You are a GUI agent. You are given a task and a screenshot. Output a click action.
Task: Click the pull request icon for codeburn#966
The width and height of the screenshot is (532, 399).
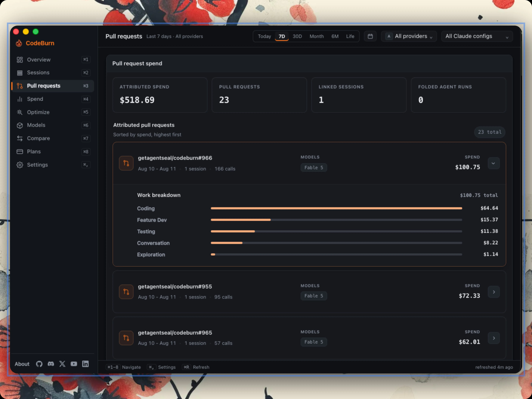click(x=126, y=163)
